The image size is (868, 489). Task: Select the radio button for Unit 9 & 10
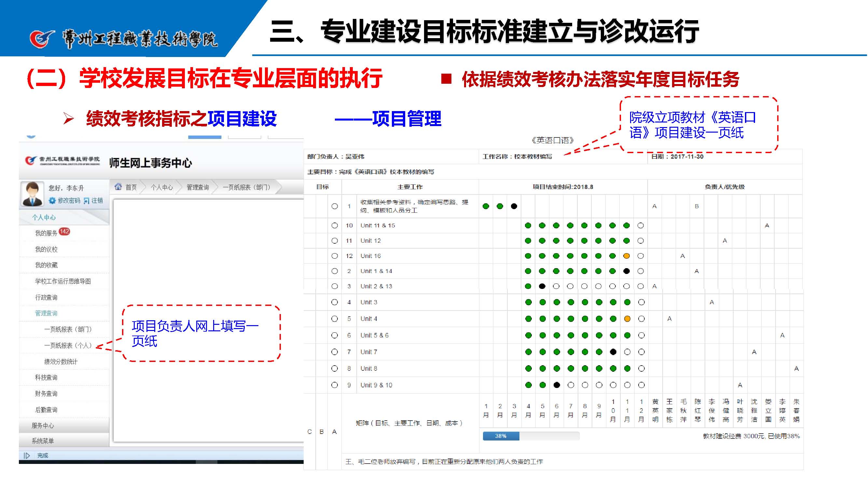pyautogui.click(x=335, y=385)
